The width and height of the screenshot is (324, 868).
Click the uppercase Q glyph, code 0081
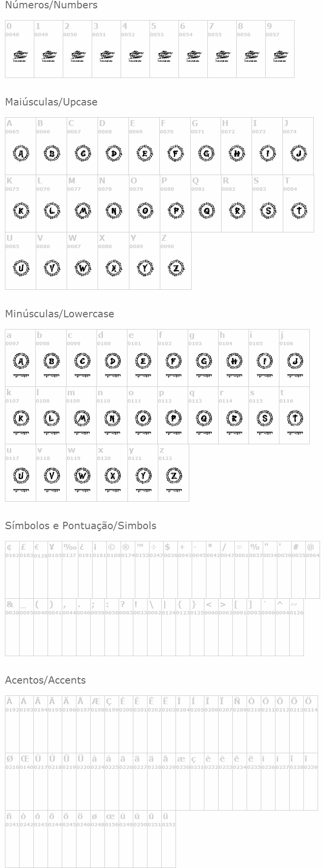[206, 211]
